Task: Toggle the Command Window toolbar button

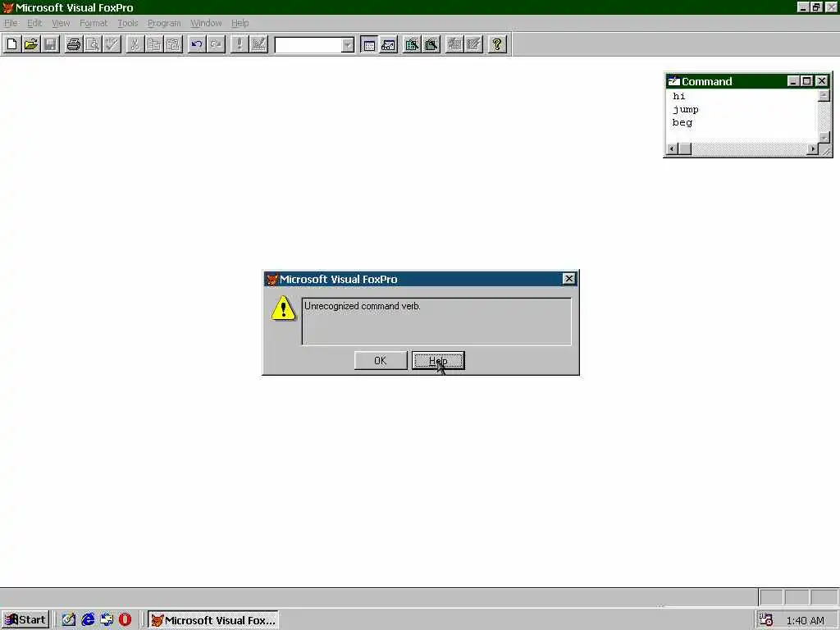Action: click(368, 44)
